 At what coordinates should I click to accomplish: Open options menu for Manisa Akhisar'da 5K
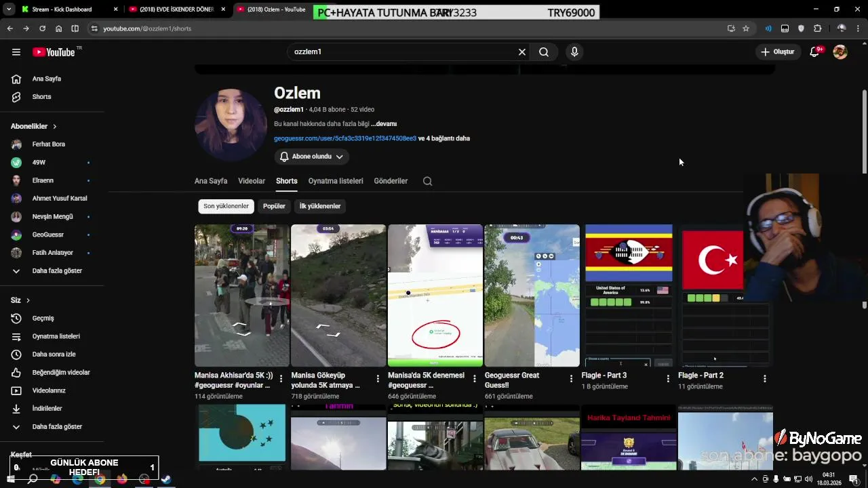pyautogui.click(x=281, y=379)
